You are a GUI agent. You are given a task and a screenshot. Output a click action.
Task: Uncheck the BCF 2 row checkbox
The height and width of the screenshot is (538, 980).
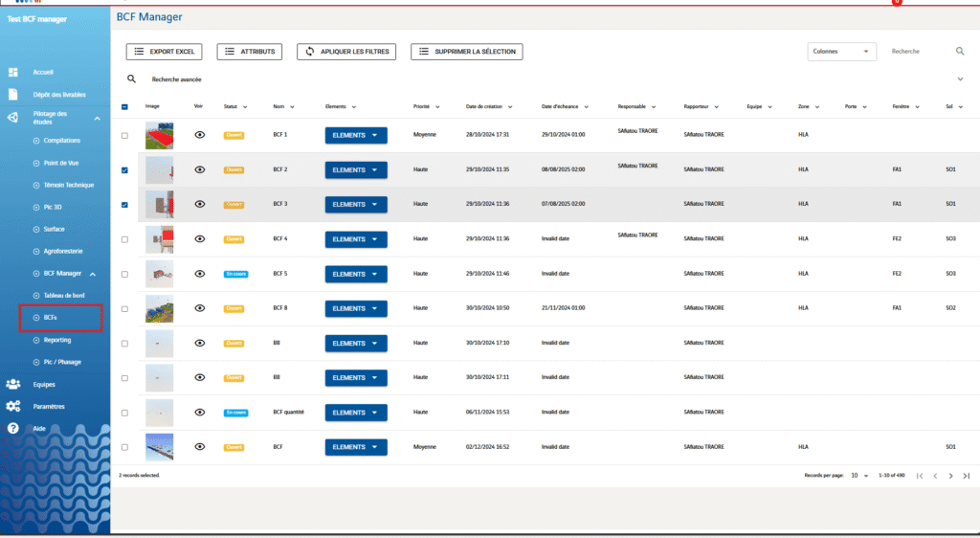[x=124, y=170]
